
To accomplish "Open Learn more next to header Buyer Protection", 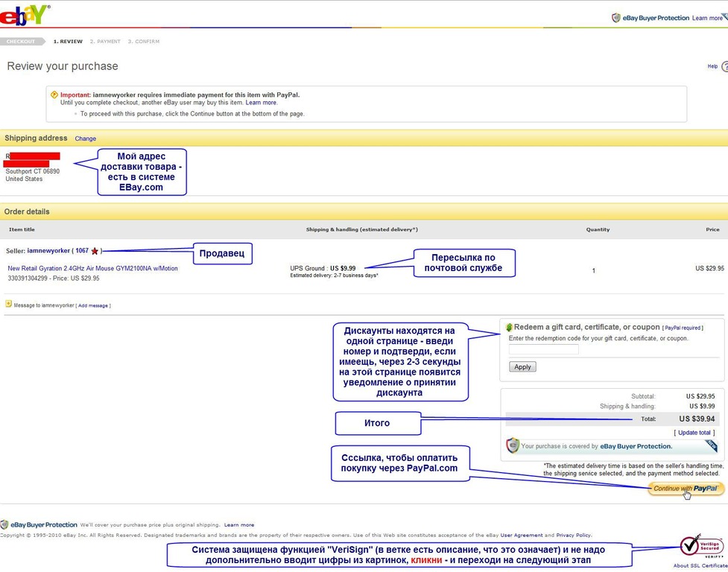I will pos(706,18).
